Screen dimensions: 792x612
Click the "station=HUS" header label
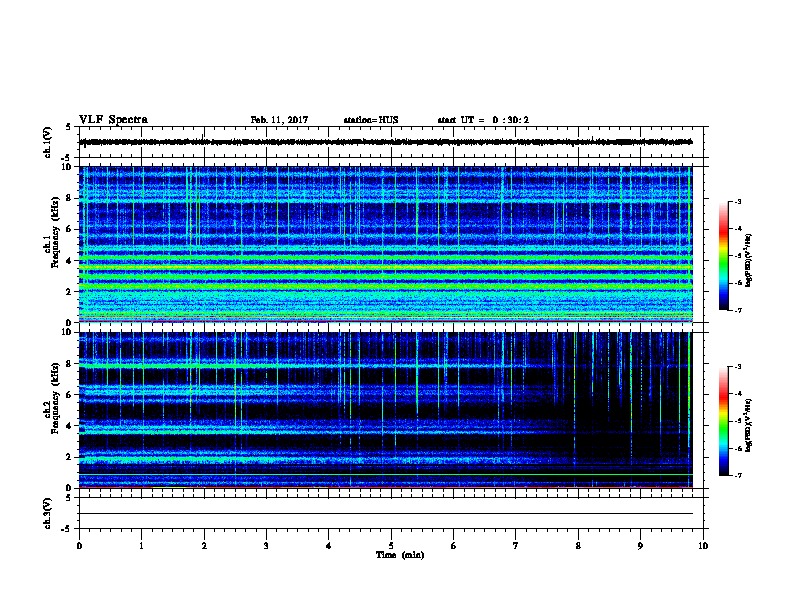[371, 120]
